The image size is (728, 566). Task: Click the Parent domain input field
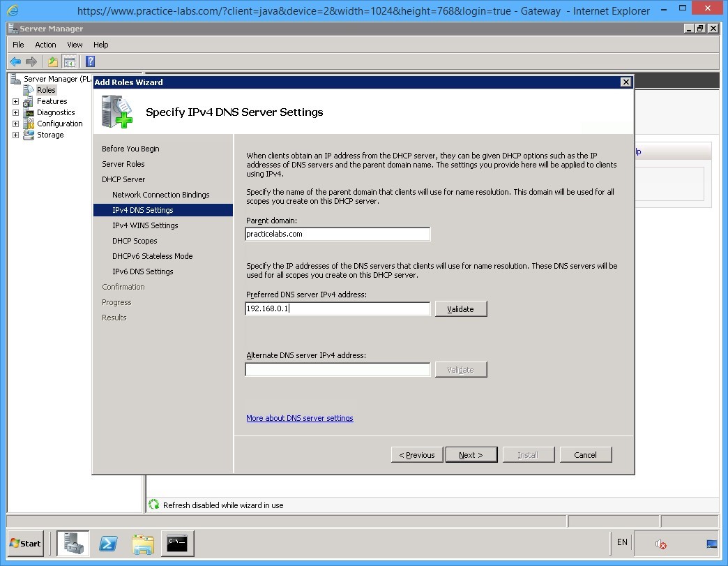(338, 234)
